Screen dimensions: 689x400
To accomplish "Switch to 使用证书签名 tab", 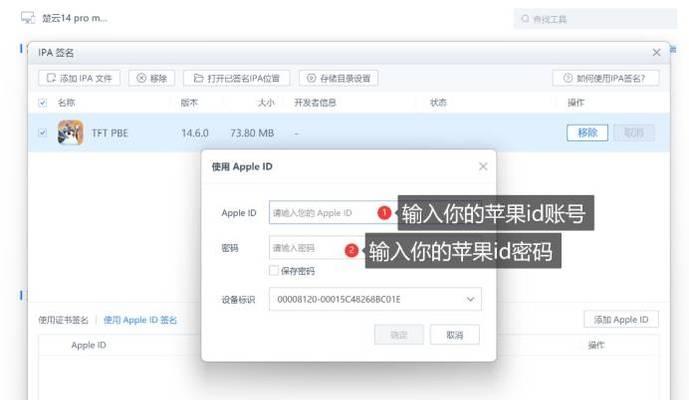I will pos(63,320).
